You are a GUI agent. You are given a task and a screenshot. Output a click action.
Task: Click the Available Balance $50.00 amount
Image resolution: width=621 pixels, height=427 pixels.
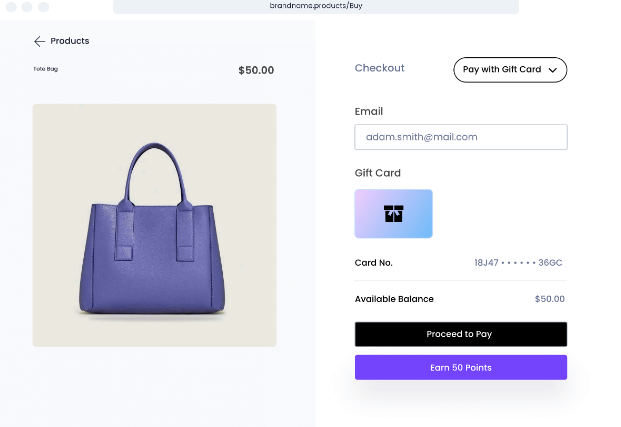(x=549, y=299)
